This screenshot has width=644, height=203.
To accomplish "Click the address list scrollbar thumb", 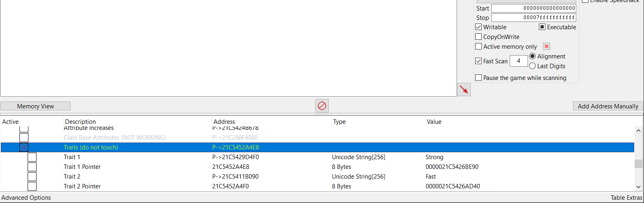I will click(x=639, y=164).
